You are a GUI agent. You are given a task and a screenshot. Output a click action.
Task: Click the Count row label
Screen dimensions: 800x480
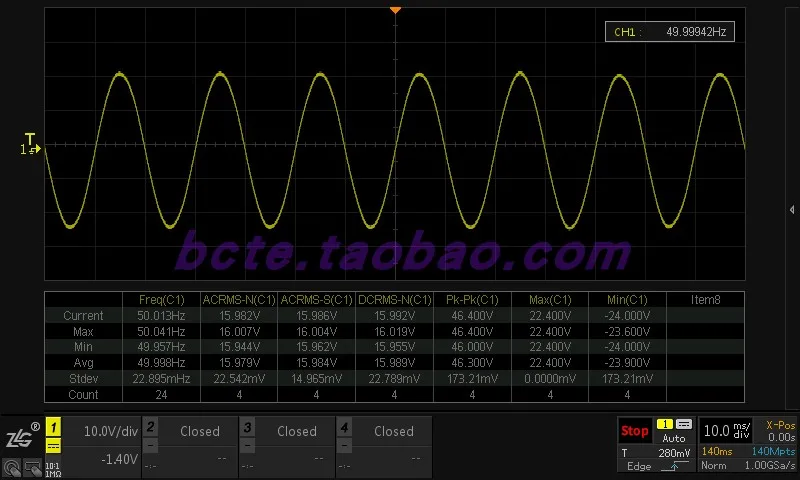(x=83, y=395)
